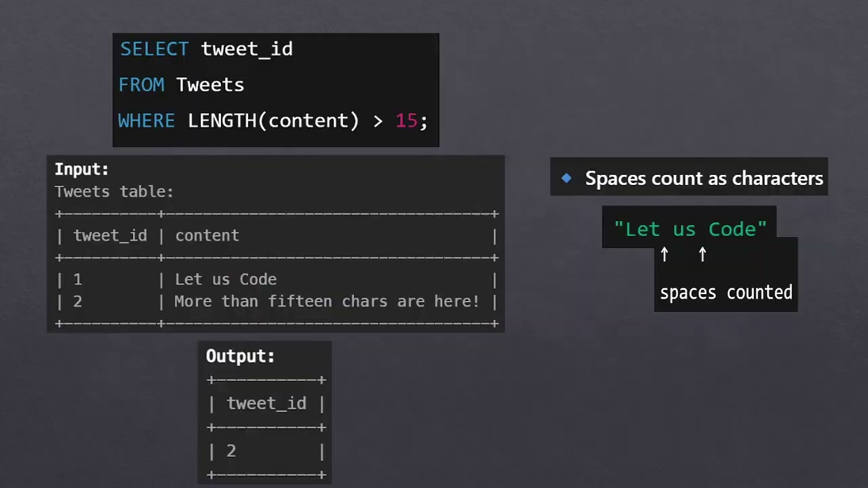Screen dimensions: 868x488
Task: Click the "Spaces count as characters" bullet text
Action: [704, 178]
